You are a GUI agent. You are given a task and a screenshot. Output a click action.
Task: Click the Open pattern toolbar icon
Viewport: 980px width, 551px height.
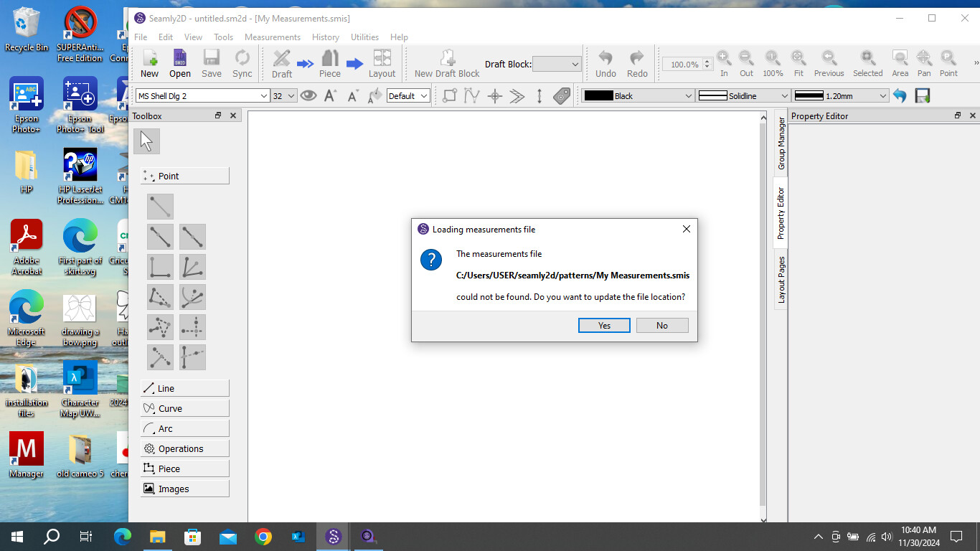[180, 64]
